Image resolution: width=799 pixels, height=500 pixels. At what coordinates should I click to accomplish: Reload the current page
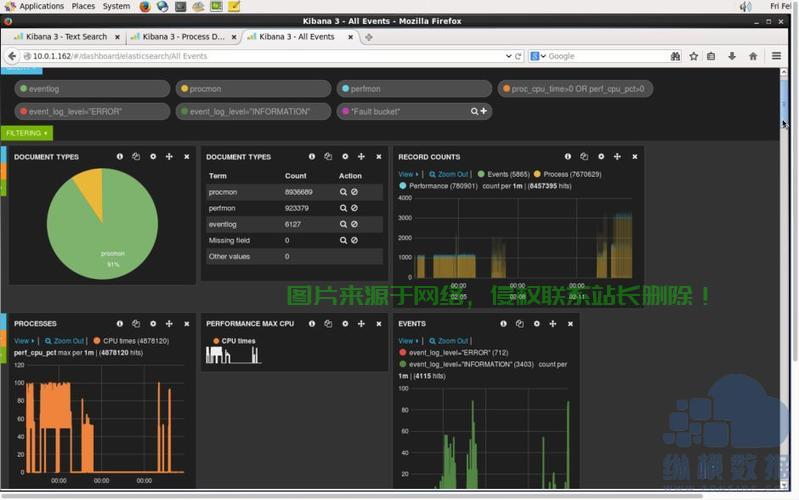point(518,56)
